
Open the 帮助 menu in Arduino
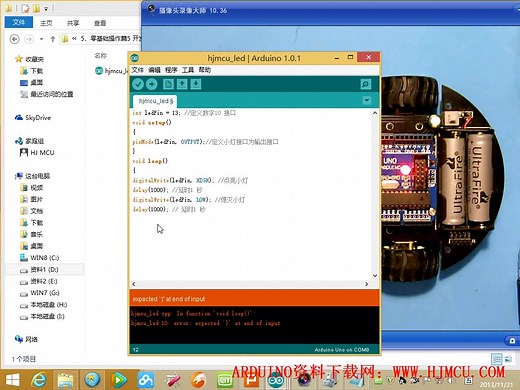pos(205,70)
